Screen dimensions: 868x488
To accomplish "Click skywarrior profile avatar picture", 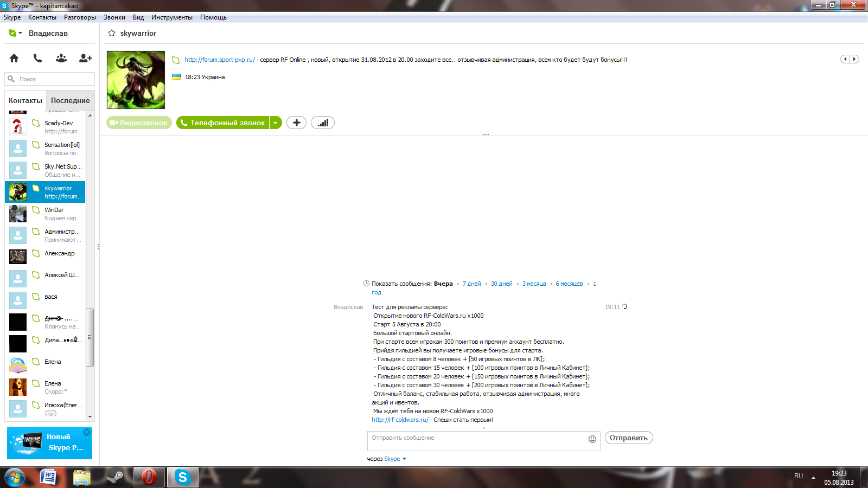I will pos(136,80).
